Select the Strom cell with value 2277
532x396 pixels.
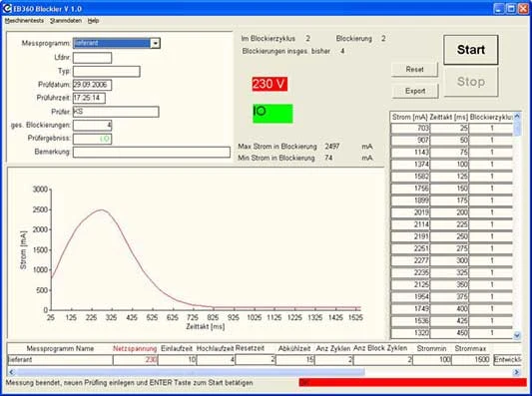410,260
